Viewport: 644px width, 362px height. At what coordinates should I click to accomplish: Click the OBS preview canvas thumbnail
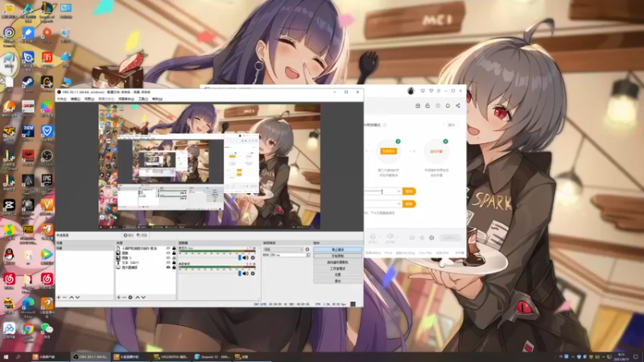click(209, 167)
